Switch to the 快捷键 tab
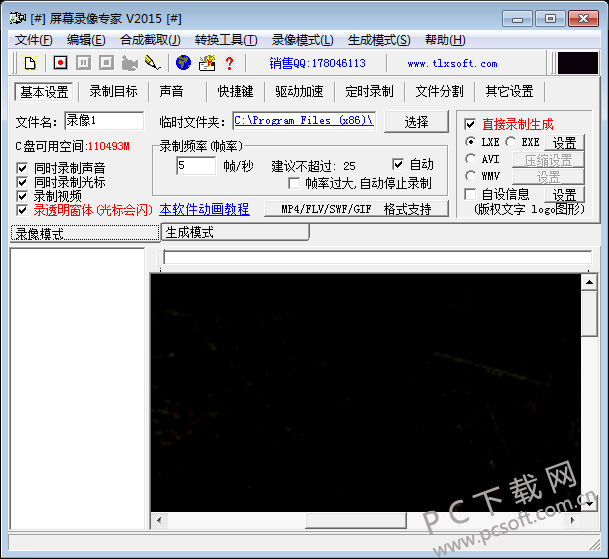609x559 pixels. pos(235,92)
